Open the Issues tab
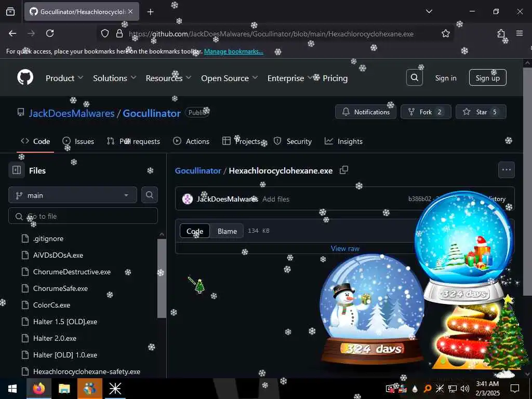The height and width of the screenshot is (399, 532). click(78, 141)
